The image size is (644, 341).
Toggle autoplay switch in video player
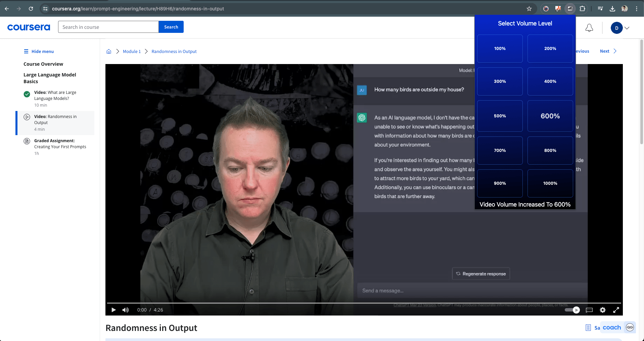(572, 310)
